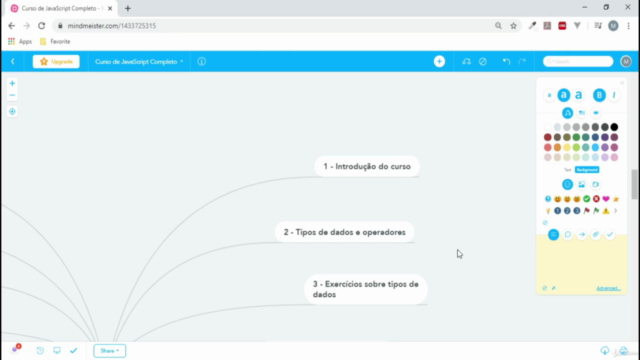Open the map info icon

tap(202, 62)
